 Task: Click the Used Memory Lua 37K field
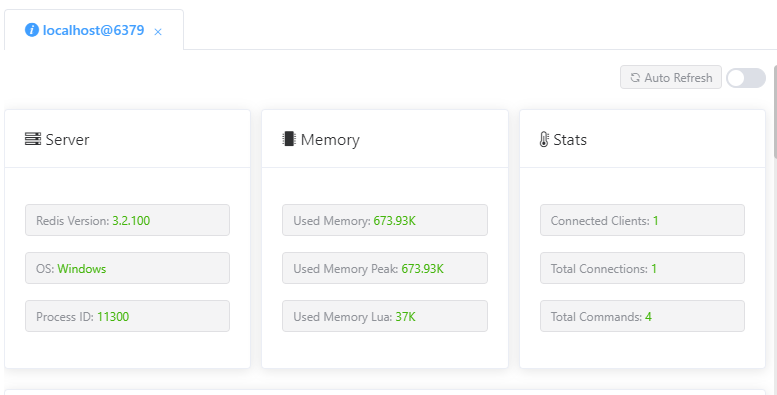pos(385,316)
